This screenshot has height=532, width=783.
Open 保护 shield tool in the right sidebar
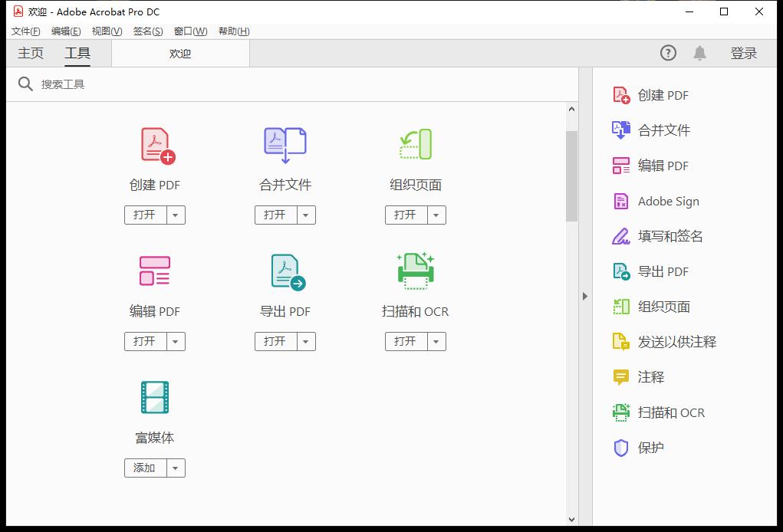[638, 448]
